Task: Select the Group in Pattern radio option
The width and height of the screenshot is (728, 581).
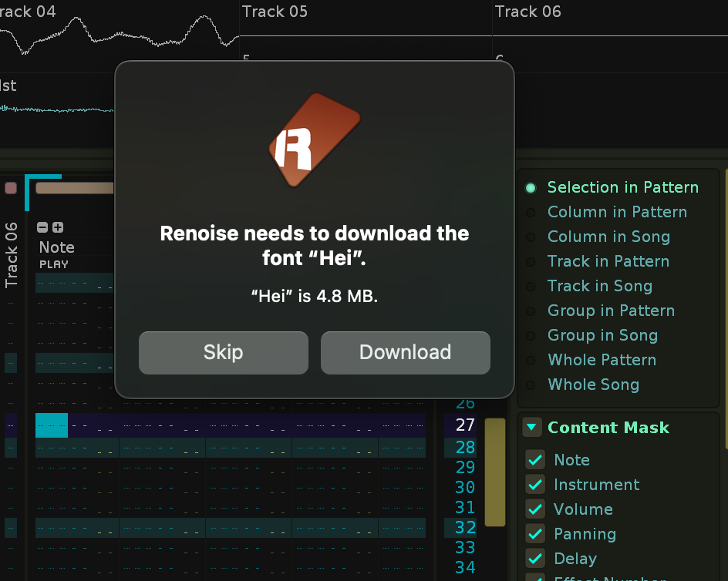Action: click(x=531, y=311)
